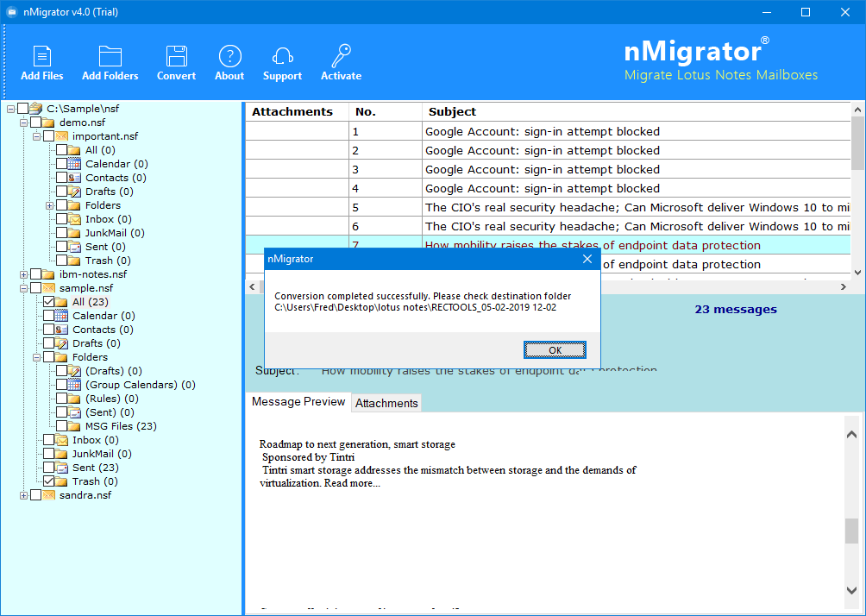
Task: Click the sandra.nsf mailbox envelope icon
Action: point(48,495)
